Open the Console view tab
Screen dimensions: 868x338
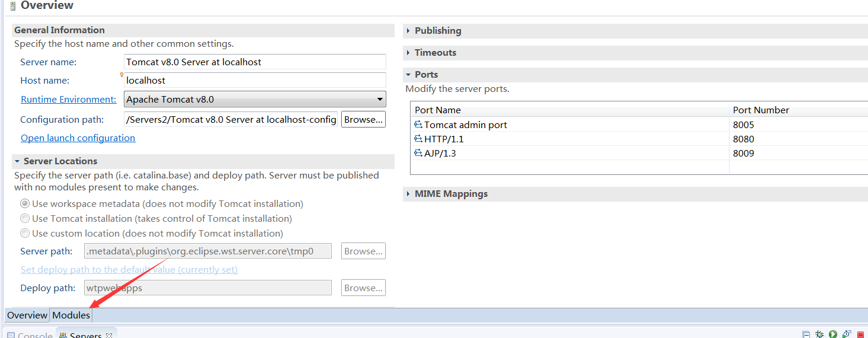[30, 335]
